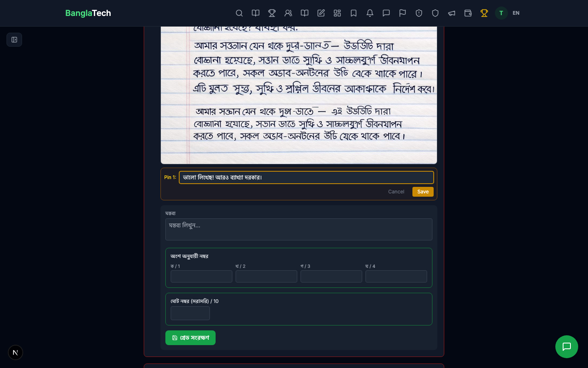Click the মন্তব্য লিখুন comment textarea

click(x=298, y=229)
